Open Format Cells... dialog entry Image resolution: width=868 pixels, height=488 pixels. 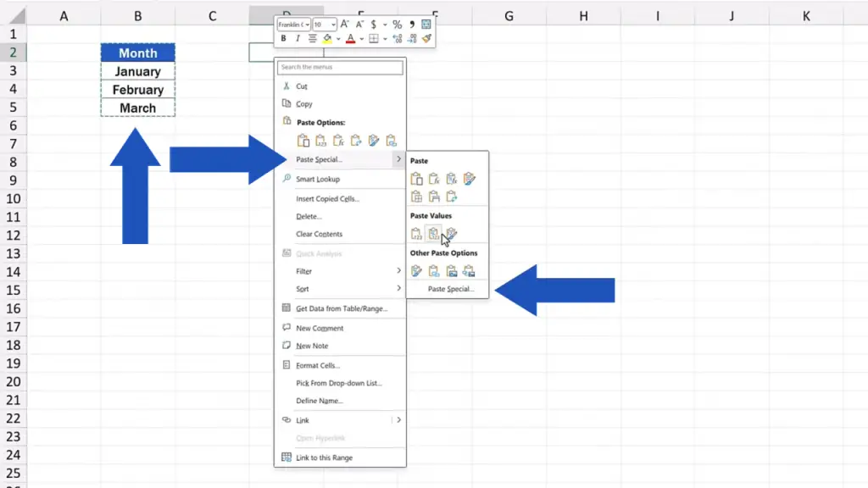point(340,365)
